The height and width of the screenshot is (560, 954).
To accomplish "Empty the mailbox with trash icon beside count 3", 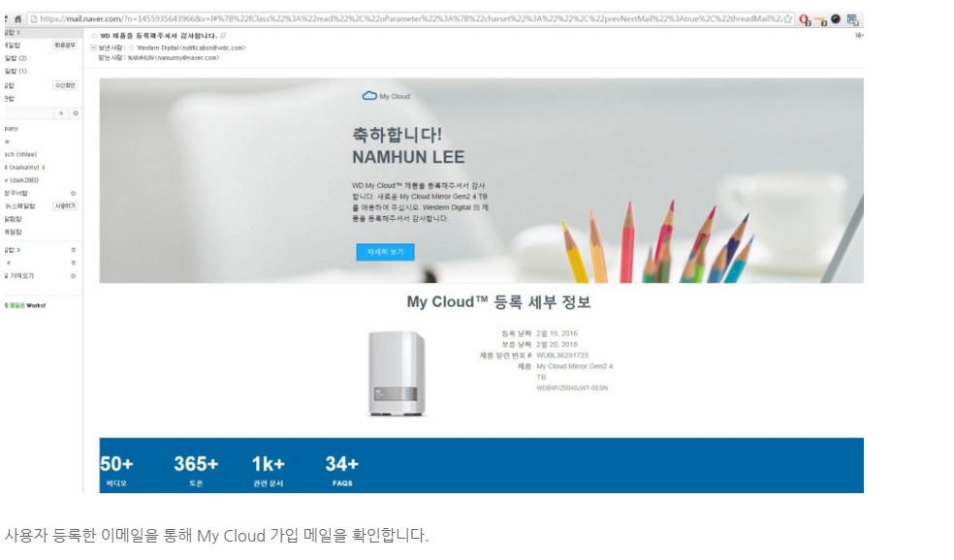I will 73,250.
